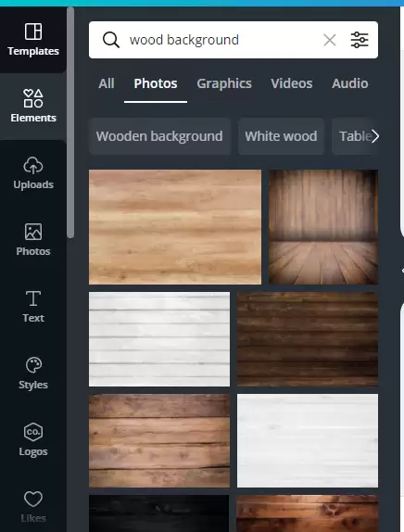Show more suggestion chips with arrow
This screenshot has height=532, width=404.
click(375, 136)
